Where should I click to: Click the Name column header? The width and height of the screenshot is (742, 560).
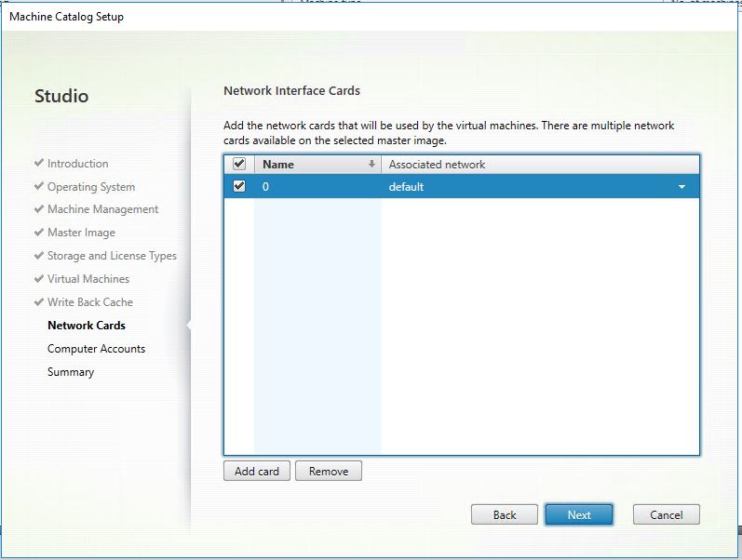click(278, 165)
